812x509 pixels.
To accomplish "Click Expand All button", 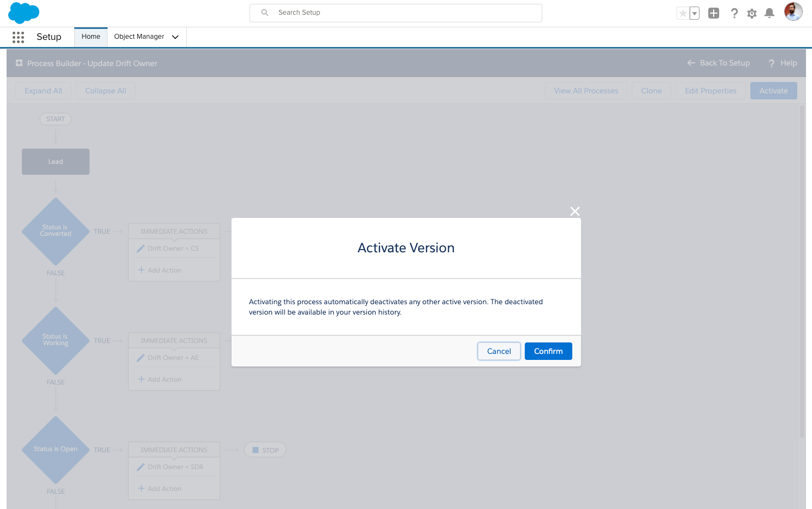I will [x=43, y=91].
